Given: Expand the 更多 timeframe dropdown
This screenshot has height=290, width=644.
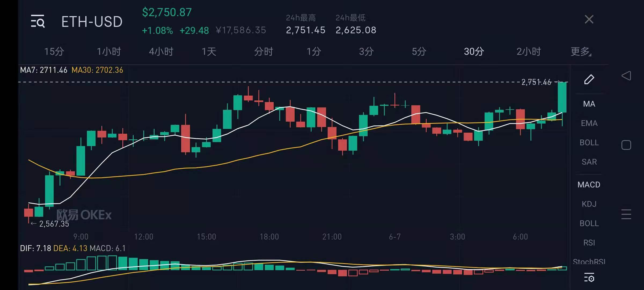Looking at the screenshot, I should (581, 51).
